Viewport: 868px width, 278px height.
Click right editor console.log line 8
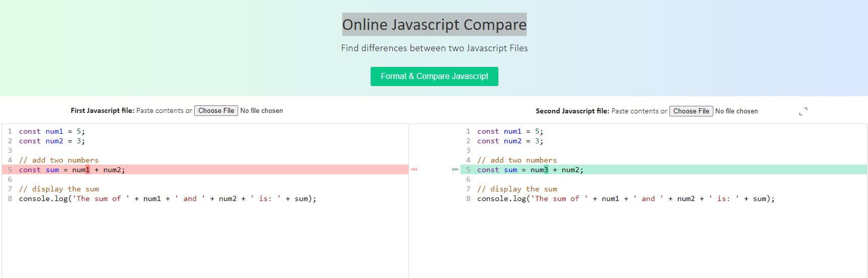click(x=626, y=198)
